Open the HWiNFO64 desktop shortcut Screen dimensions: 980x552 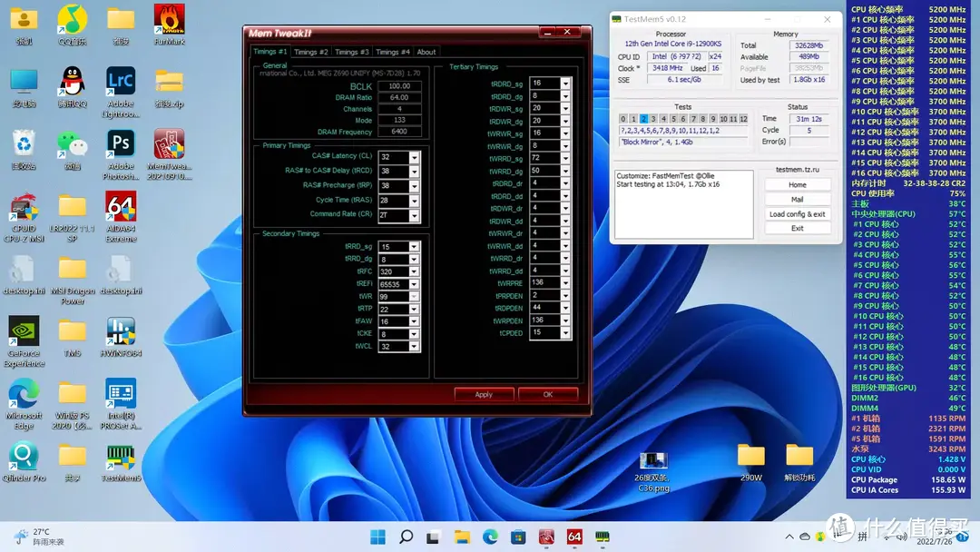121,336
